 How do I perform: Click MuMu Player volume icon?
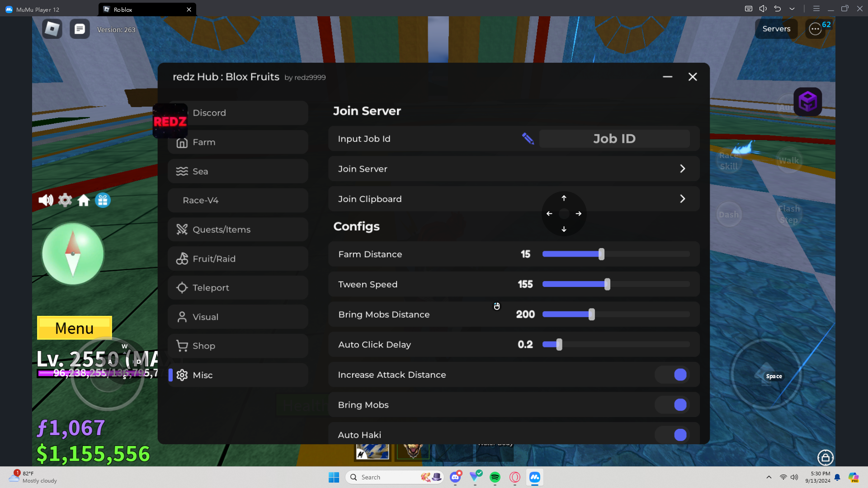pos(763,9)
